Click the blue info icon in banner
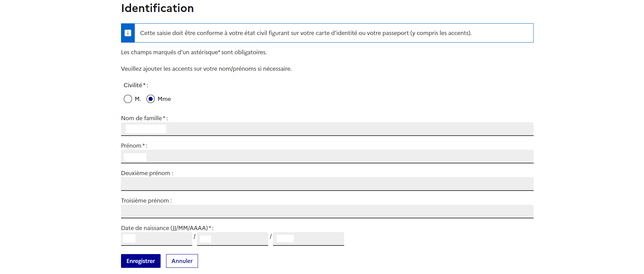This screenshot has height=274, width=644. tap(128, 33)
